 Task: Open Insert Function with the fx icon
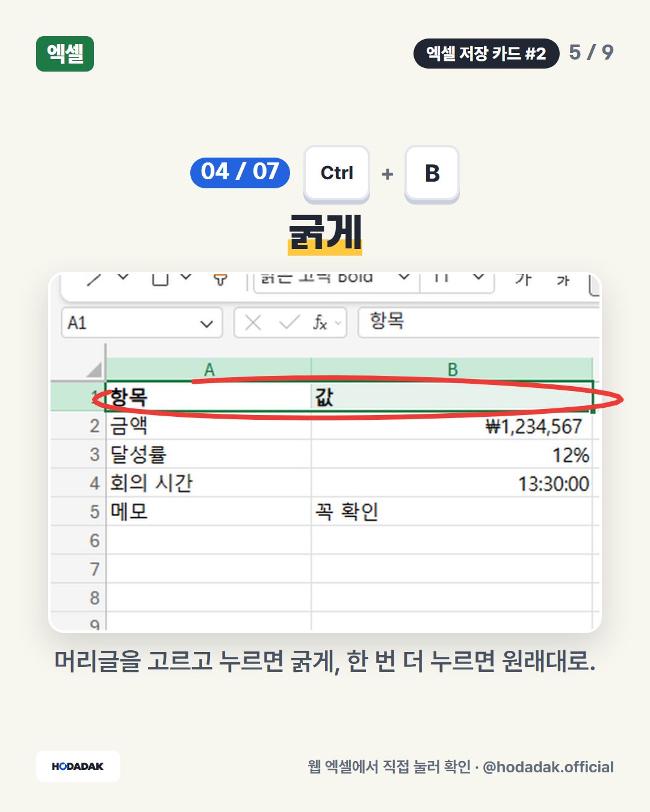(x=320, y=323)
